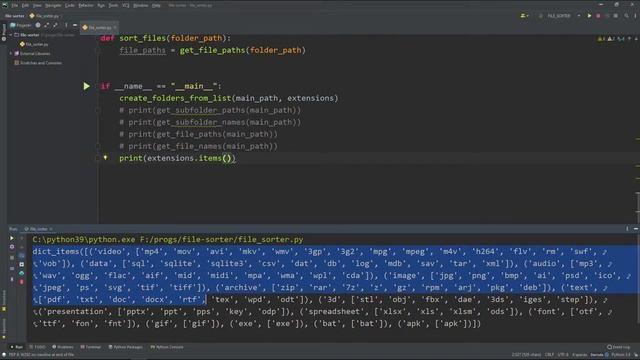Click the file_sorter run tab in Run panel
The width and height of the screenshot is (640, 360).
38,229
